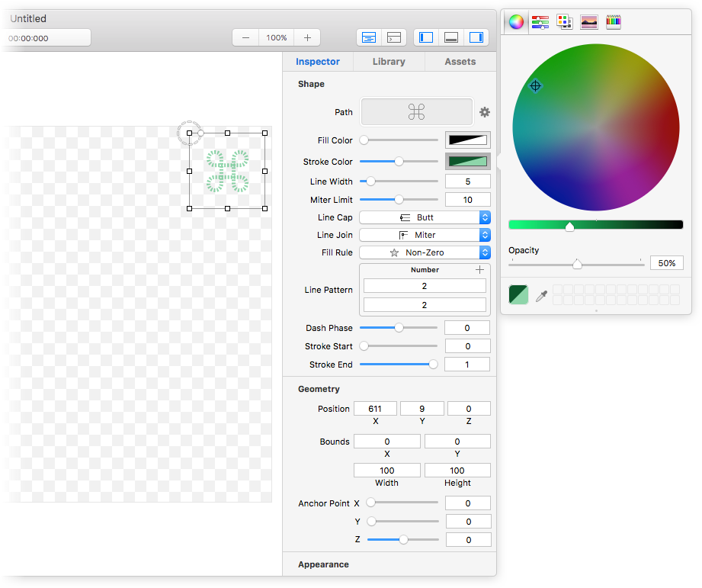Adjust the Dash Phase slider
Image resolution: width=702 pixels, height=588 pixels.
pos(399,328)
